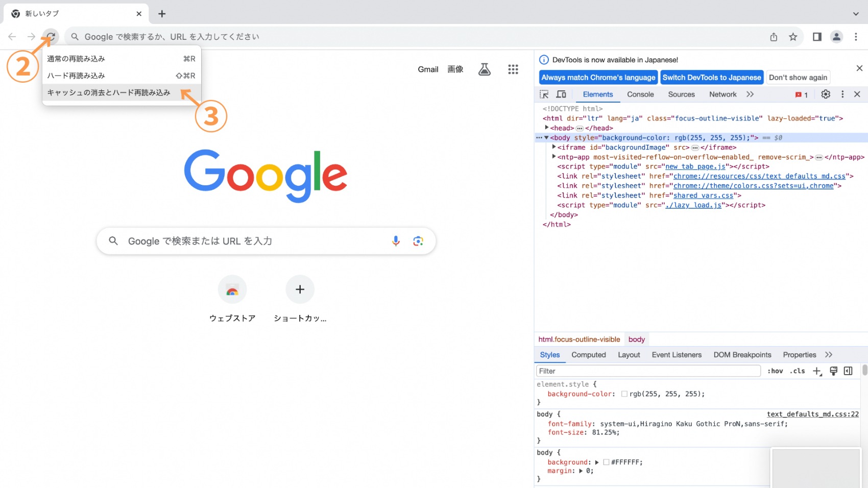Viewport: 868px width, 488px height.
Task: Open the Event Listeners tab
Action: 677,355
